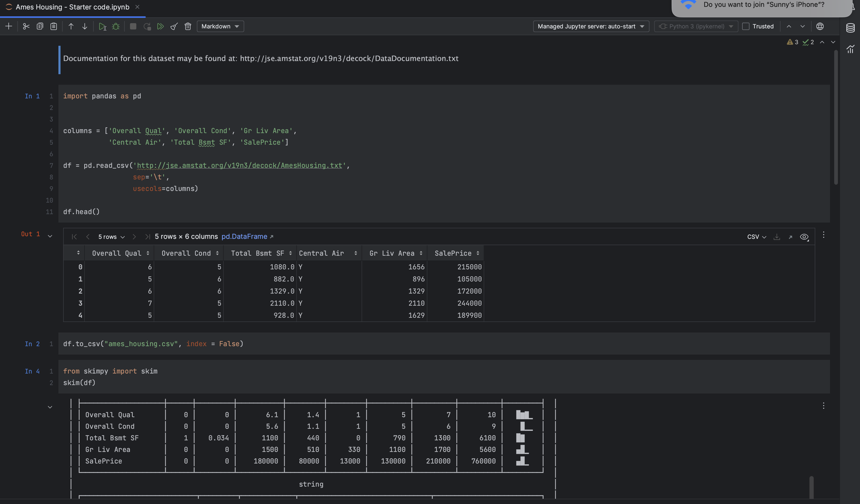The height and width of the screenshot is (504, 860).
Task: Click the Debug Cell bug icon
Action: pos(116,26)
